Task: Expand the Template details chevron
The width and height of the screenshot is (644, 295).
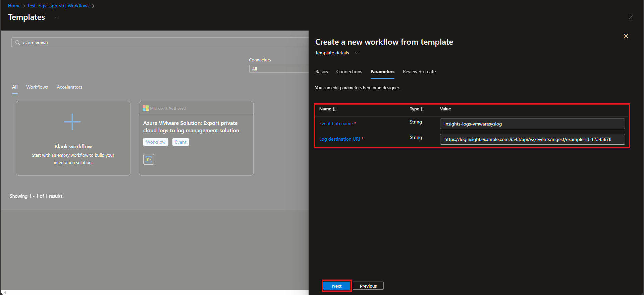Action: point(357,53)
